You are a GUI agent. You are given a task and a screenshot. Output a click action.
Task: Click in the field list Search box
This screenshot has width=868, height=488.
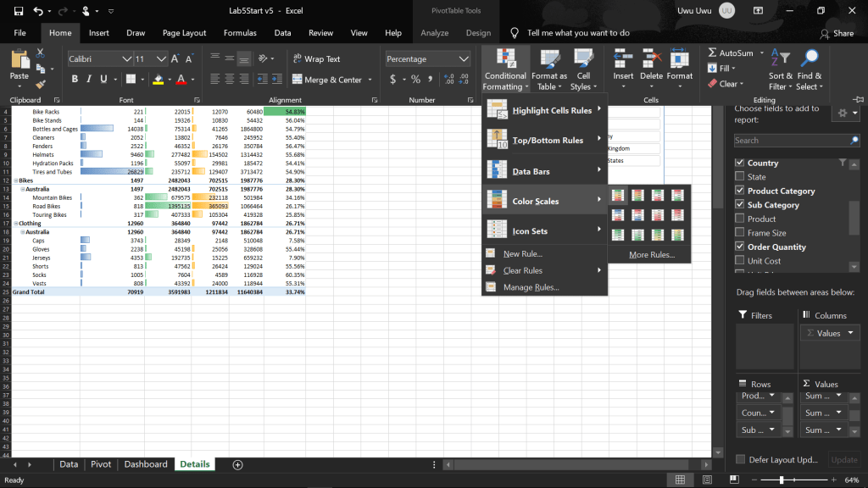(790, 140)
